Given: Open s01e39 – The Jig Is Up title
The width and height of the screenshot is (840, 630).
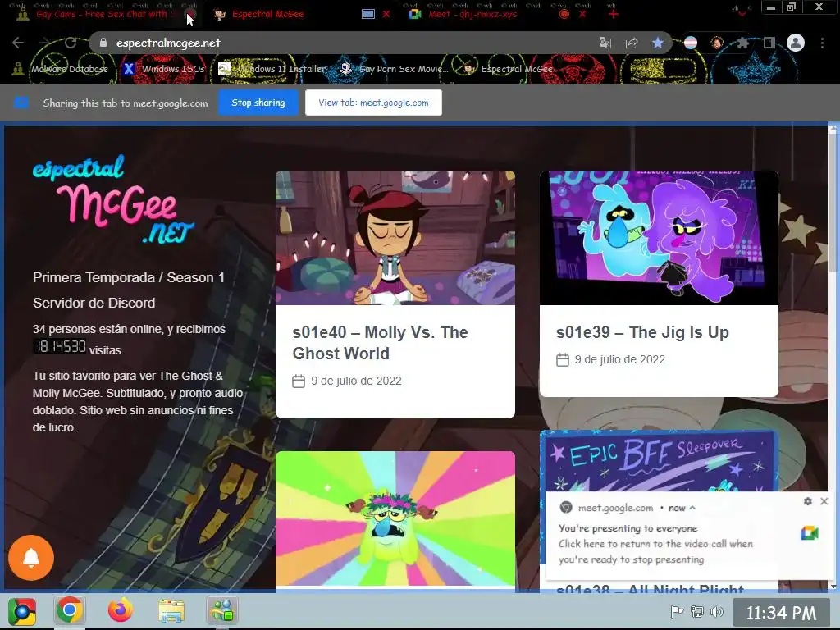Looking at the screenshot, I should (x=642, y=332).
